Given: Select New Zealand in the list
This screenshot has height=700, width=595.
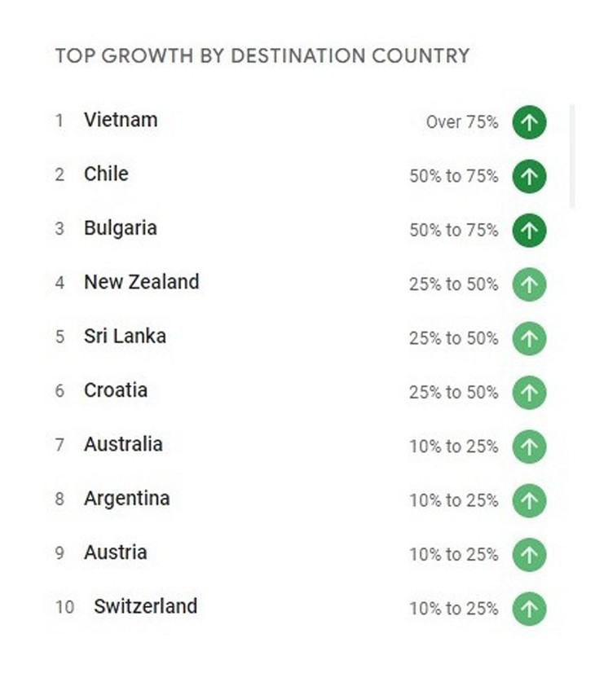Looking at the screenshot, I should (x=141, y=282).
